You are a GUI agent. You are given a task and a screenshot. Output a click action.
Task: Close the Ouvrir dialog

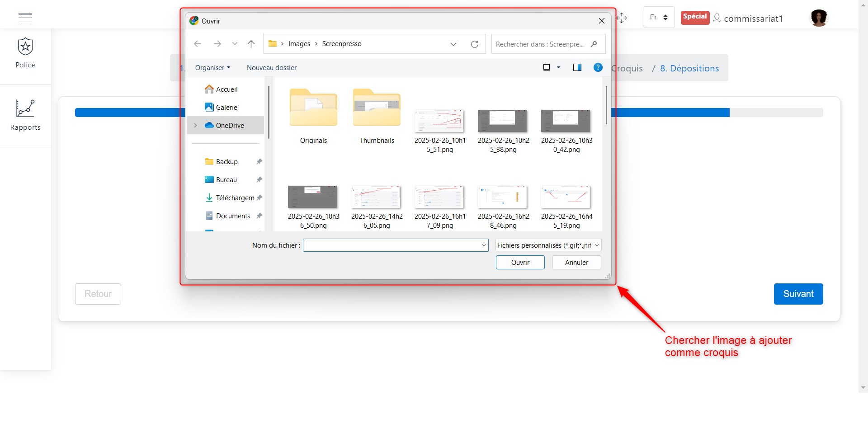(x=602, y=21)
